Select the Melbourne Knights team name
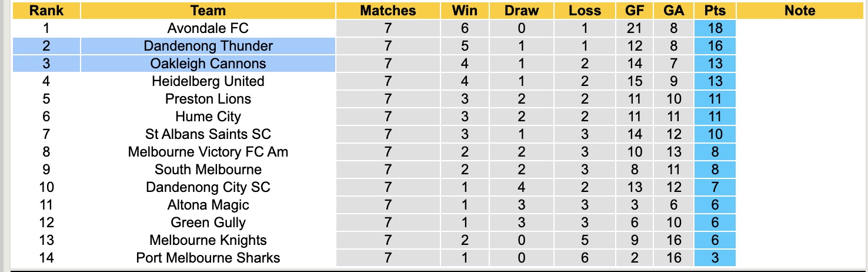 click(x=208, y=240)
